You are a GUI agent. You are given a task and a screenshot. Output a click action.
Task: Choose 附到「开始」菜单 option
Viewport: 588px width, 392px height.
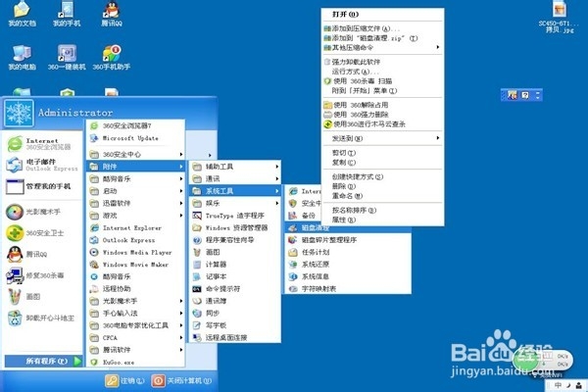[x=382, y=91]
